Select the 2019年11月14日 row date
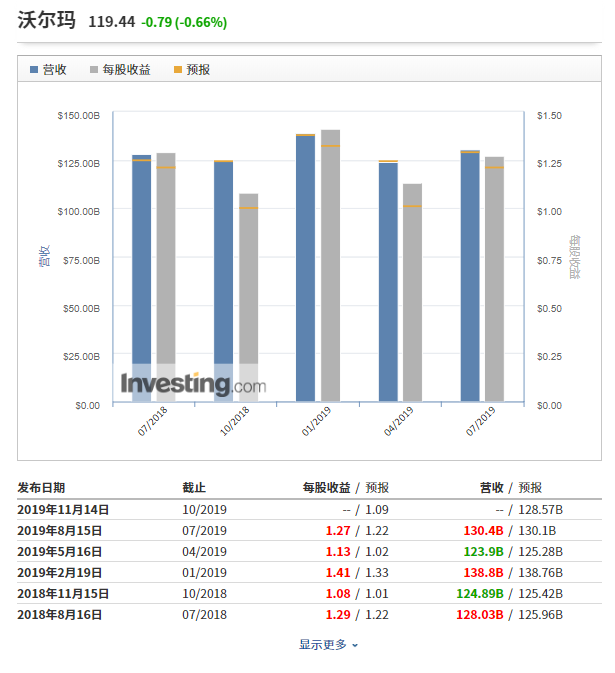 tap(63, 509)
